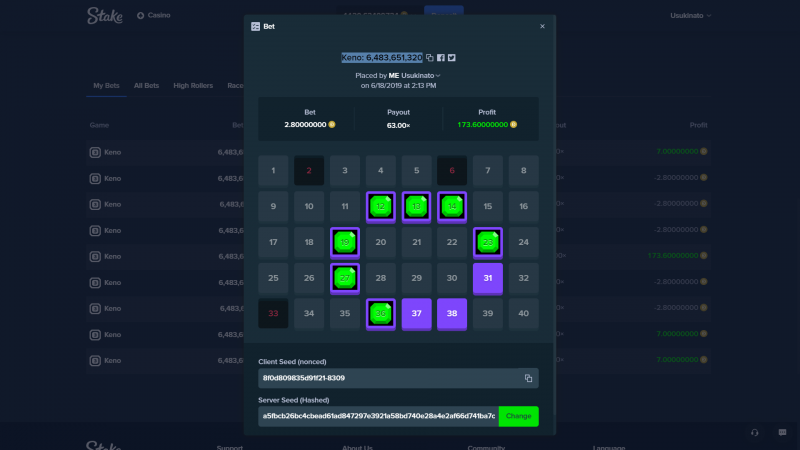
Task: Close the Bet dialog
Action: (542, 27)
